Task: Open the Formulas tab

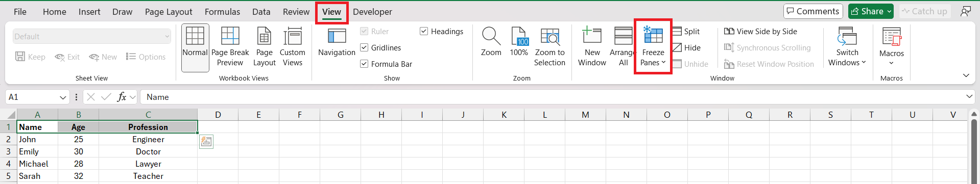Action: click(222, 12)
